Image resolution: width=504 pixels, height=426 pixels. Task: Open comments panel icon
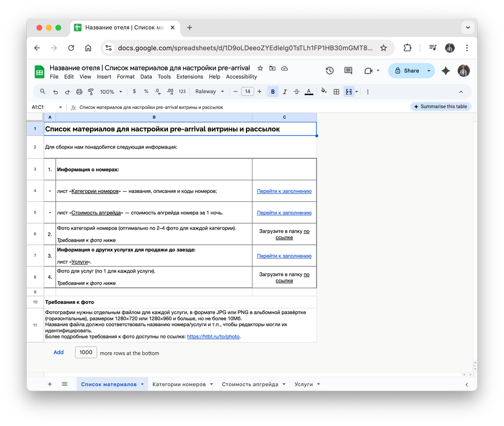[348, 71]
